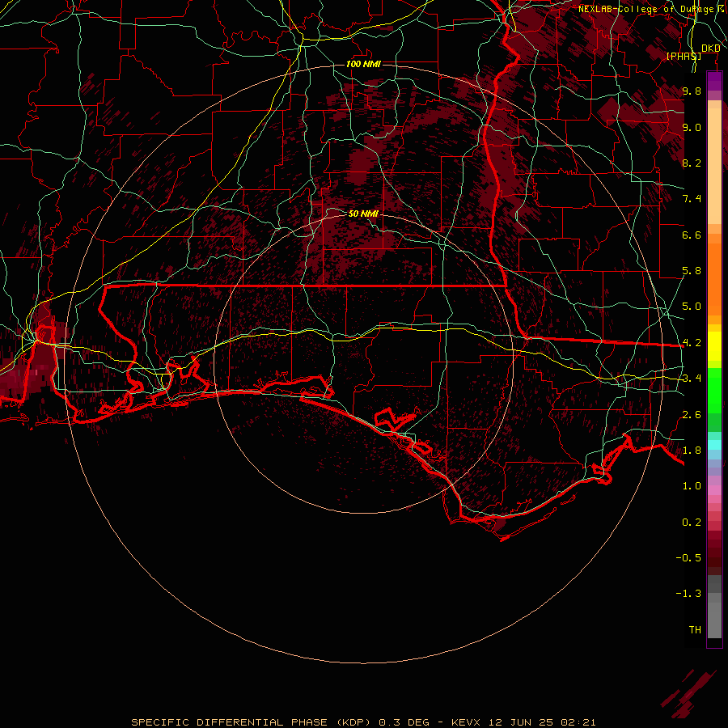Click the purple segment atop the color bar
Viewport: 728px width, 728px height.
click(x=714, y=81)
